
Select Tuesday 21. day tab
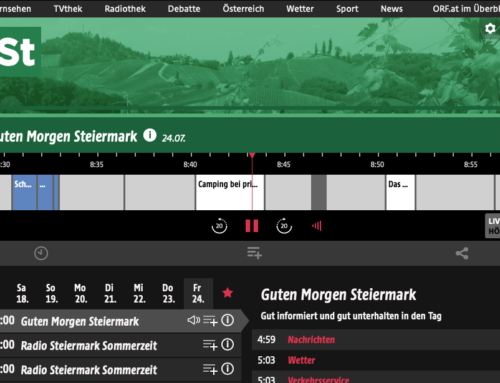(110, 293)
